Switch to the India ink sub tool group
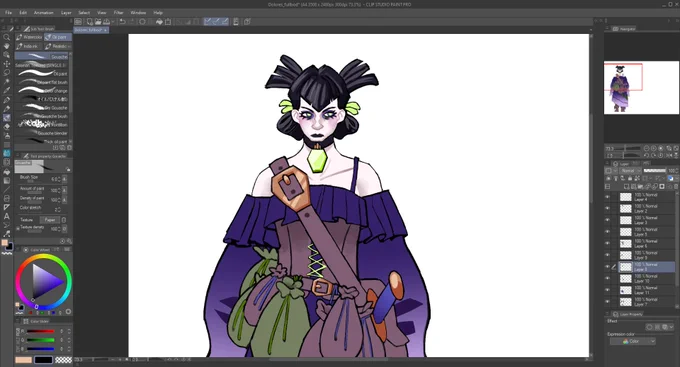Image resolution: width=680 pixels, height=367 pixels. (x=29, y=46)
